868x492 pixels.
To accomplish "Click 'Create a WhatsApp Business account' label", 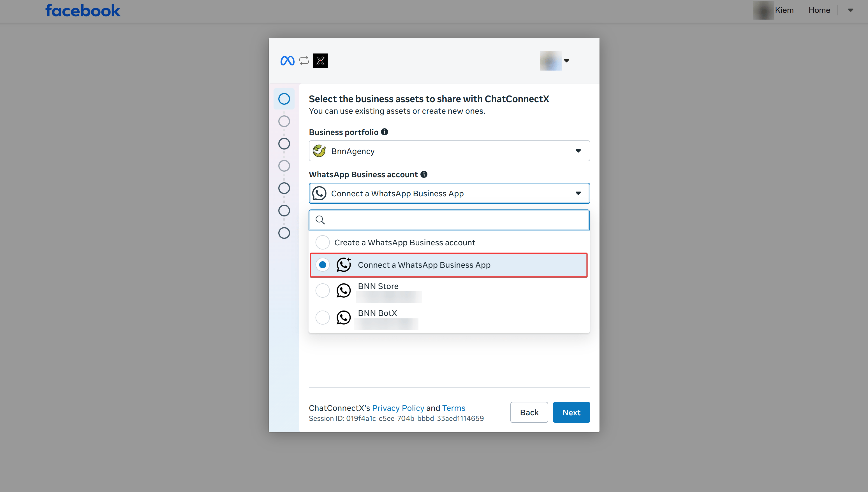I will (x=405, y=242).
